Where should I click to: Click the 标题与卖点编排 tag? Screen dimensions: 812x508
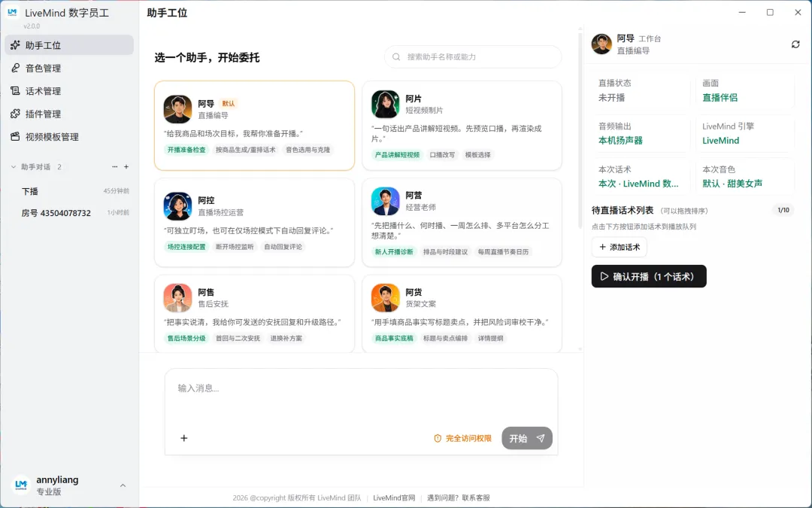click(445, 338)
